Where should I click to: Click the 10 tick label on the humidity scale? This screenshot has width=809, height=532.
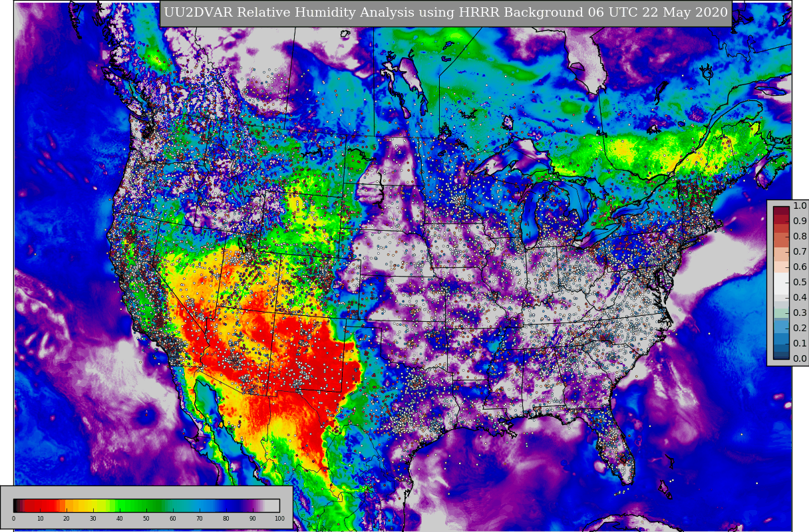40,519
